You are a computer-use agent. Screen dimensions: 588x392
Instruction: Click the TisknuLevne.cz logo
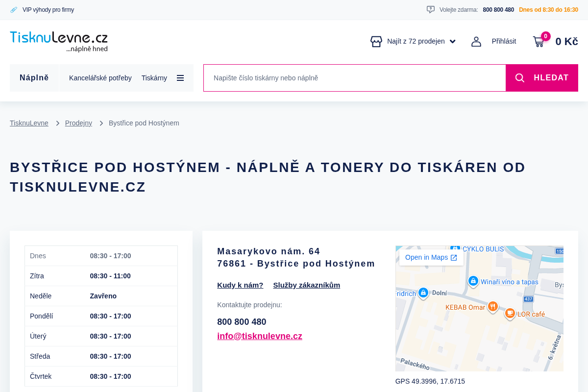[59, 41]
